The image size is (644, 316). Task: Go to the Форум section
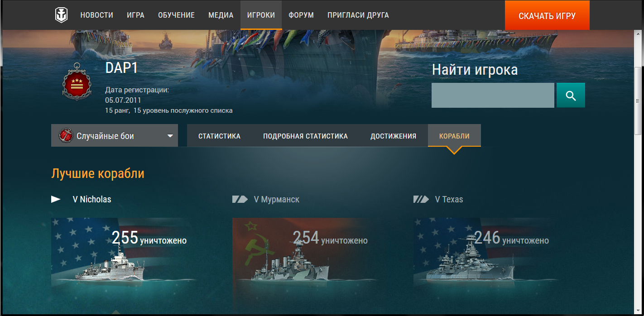[x=301, y=15]
